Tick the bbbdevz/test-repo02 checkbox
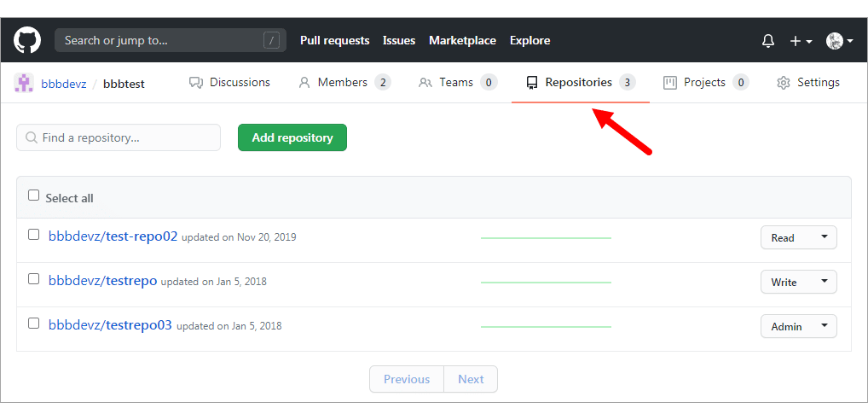Viewport: 868px width, 420px height. 34,235
